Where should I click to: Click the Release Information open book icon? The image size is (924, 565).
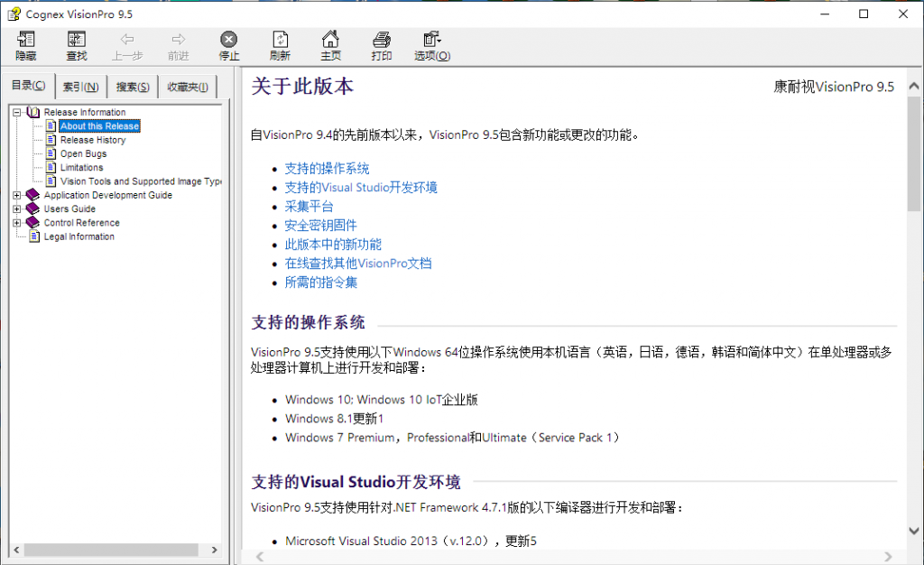pos(33,112)
